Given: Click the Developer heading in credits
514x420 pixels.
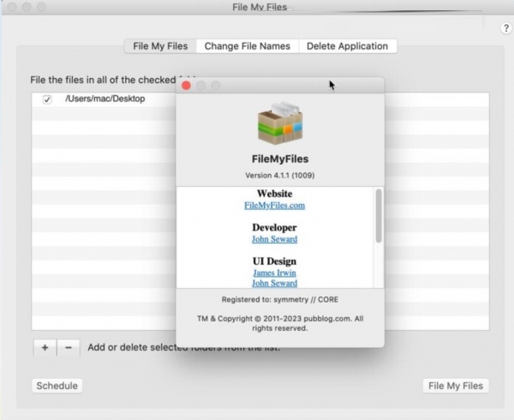Looking at the screenshot, I should pos(275,227).
